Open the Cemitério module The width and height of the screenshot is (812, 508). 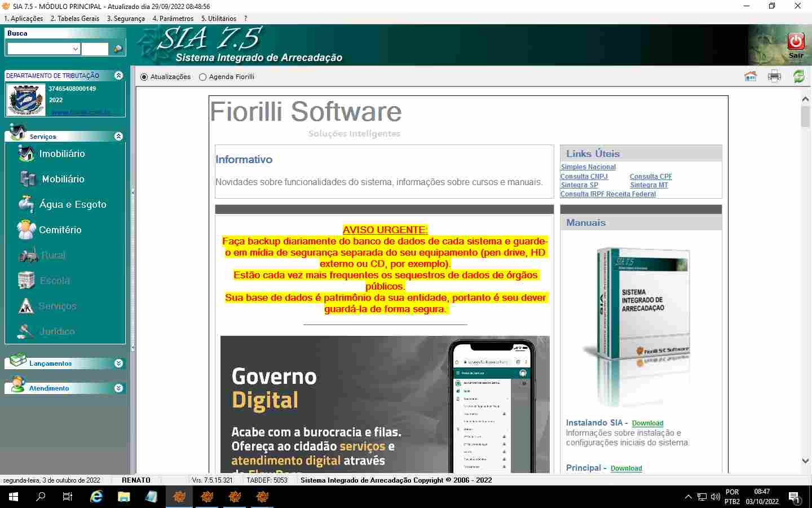click(x=60, y=230)
